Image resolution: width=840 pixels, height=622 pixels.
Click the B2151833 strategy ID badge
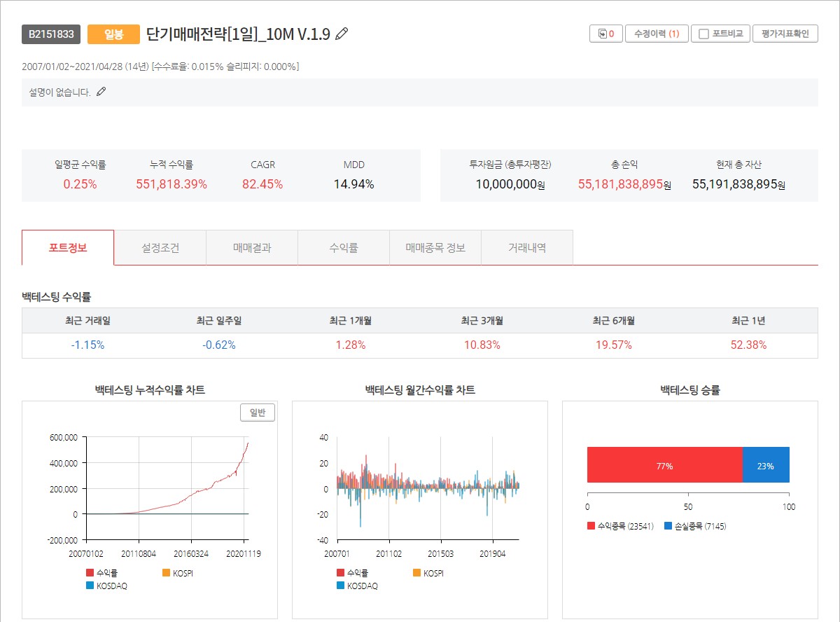[51, 34]
